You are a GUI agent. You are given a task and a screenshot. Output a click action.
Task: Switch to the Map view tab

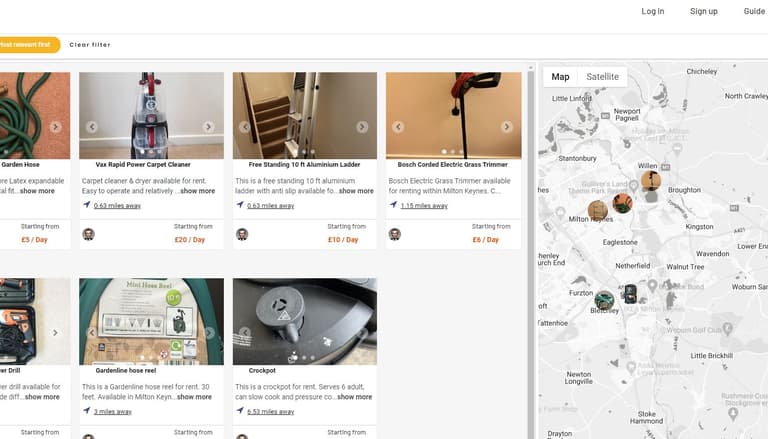(560, 77)
